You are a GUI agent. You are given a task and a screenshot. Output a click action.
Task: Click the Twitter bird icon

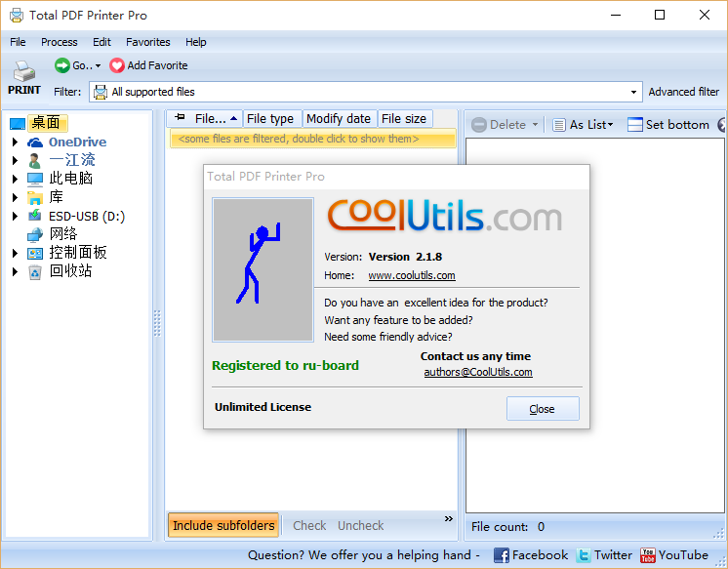tap(584, 555)
